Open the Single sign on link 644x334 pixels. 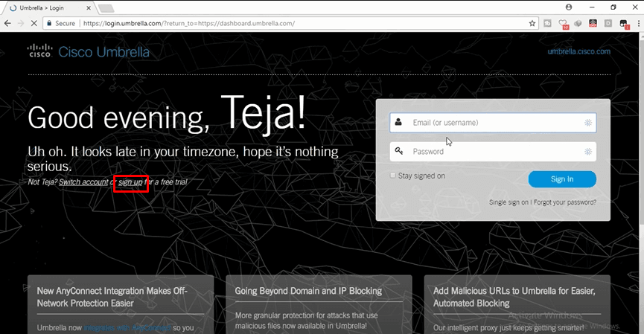click(x=508, y=202)
